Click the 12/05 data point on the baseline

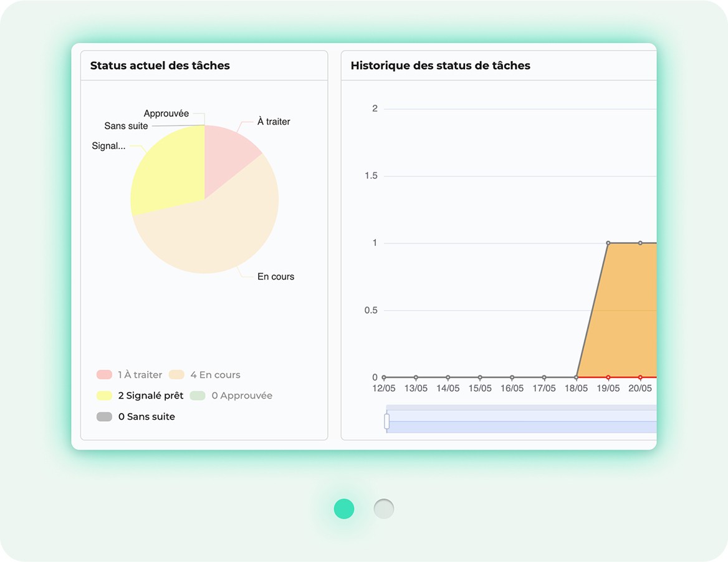tap(384, 377)
